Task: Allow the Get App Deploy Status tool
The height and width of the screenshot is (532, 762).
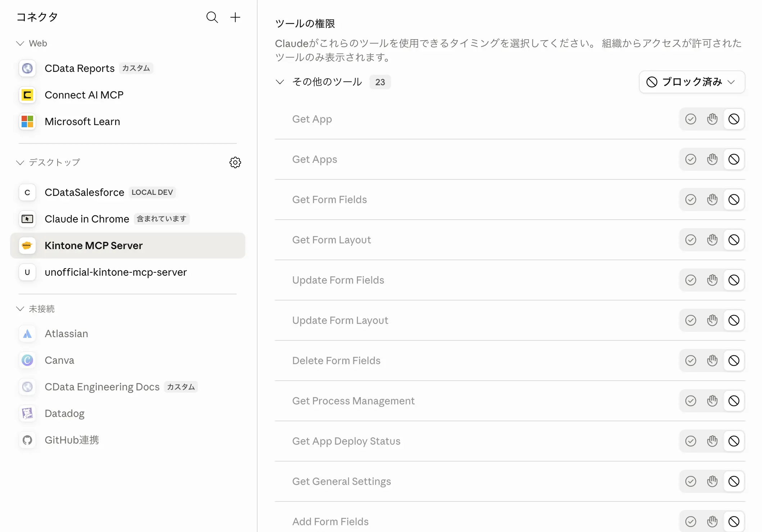Action: pyautogui.click(x=691, y=441)
